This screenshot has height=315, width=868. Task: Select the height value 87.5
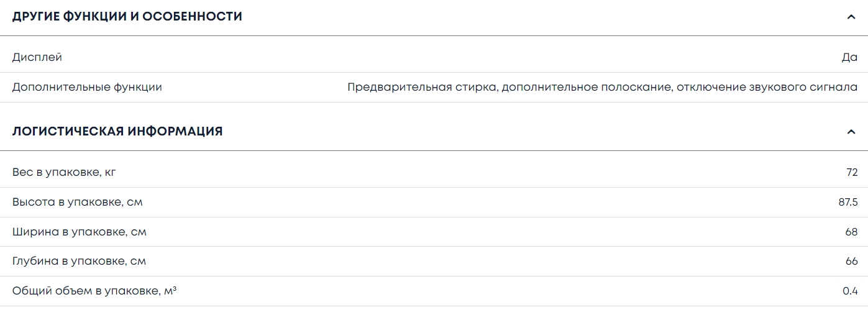coord(848,202)
